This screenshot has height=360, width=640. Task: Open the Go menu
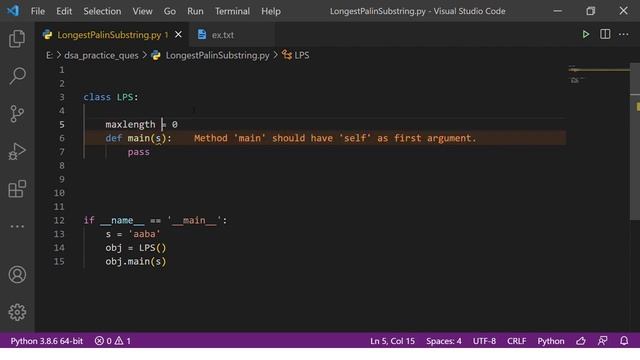click(x=170, y=11)
